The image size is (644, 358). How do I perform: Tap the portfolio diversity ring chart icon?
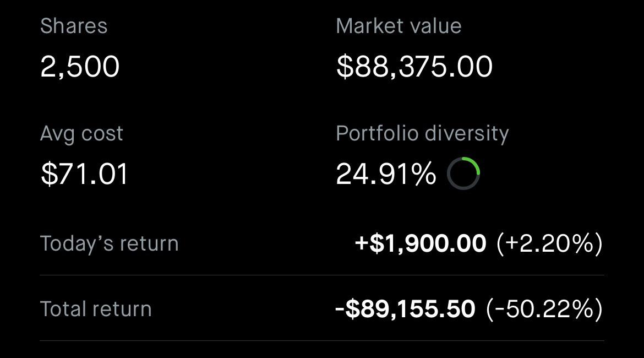point(463,174)
